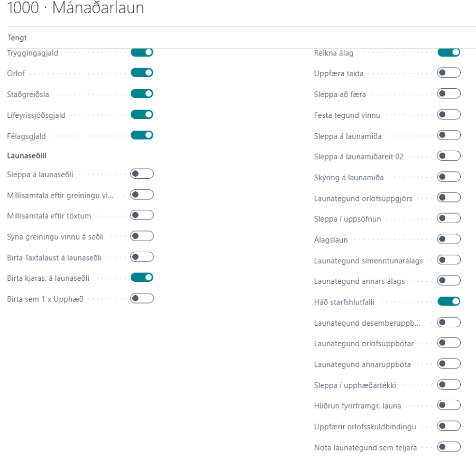Enable Nota launategund sem teljara

[448, 447]
